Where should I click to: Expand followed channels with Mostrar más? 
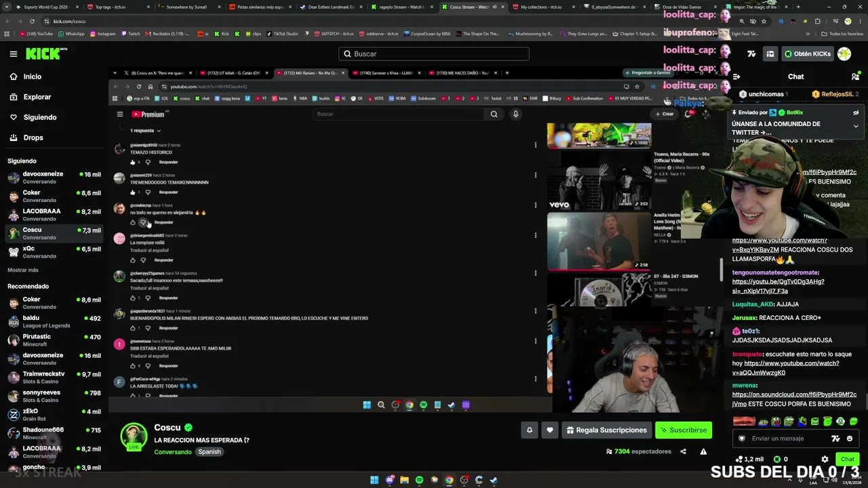[23, 270]
